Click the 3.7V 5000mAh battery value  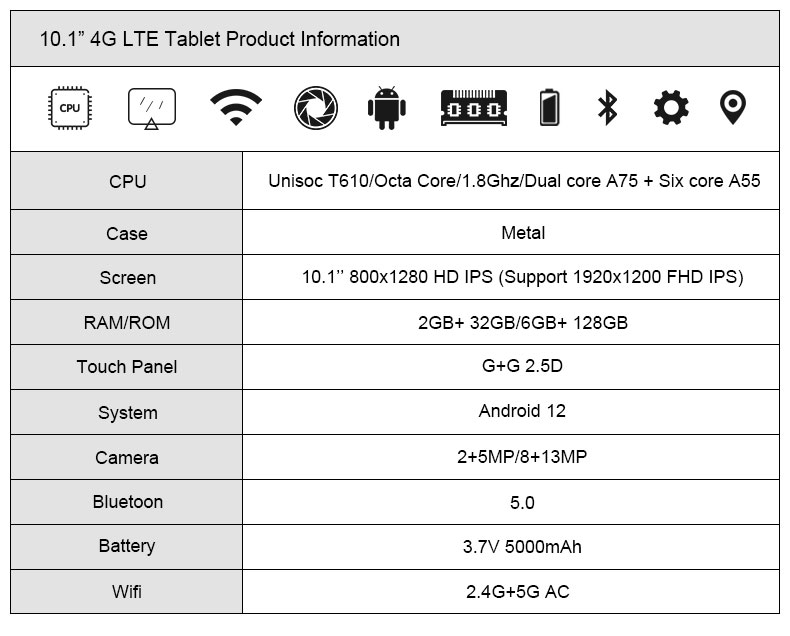click(522, 547)
